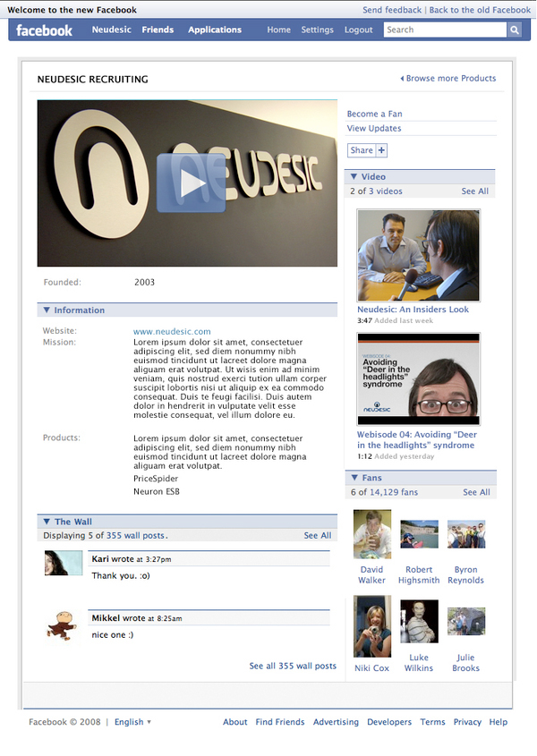Open Byron Reynolds' fan photo
This screenshot has height=756, width=537.
tap(466, 534)
